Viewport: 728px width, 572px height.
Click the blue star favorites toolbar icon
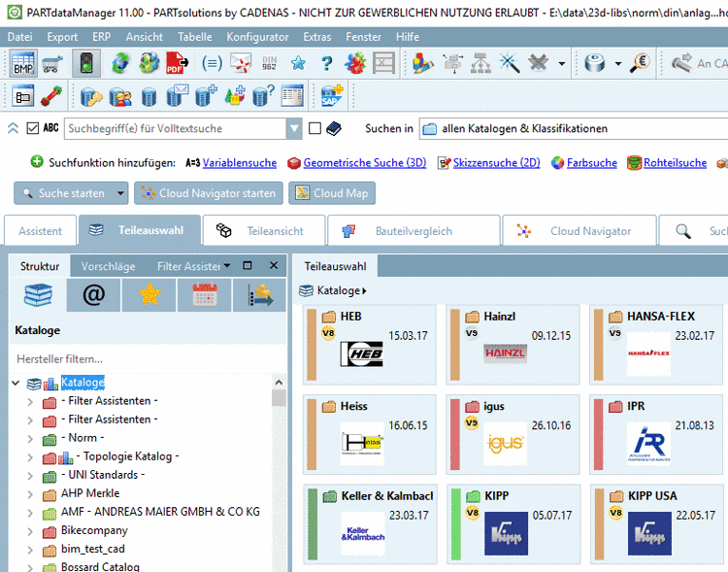(x=298, y=63)
